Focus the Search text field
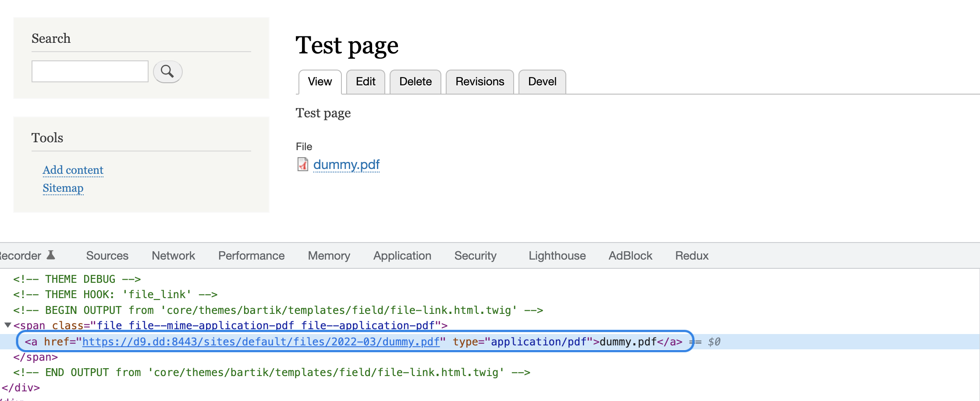 click(90, 71)
